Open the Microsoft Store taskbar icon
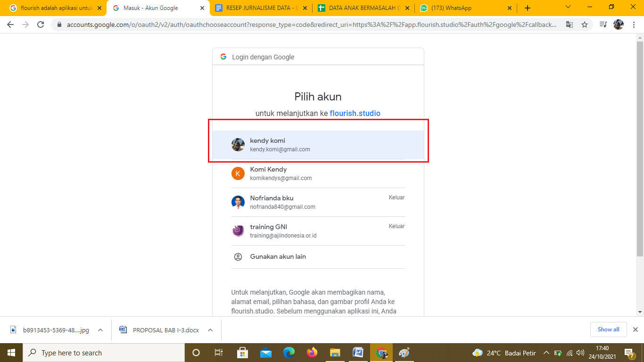The image size is (644, 362). 242,353
